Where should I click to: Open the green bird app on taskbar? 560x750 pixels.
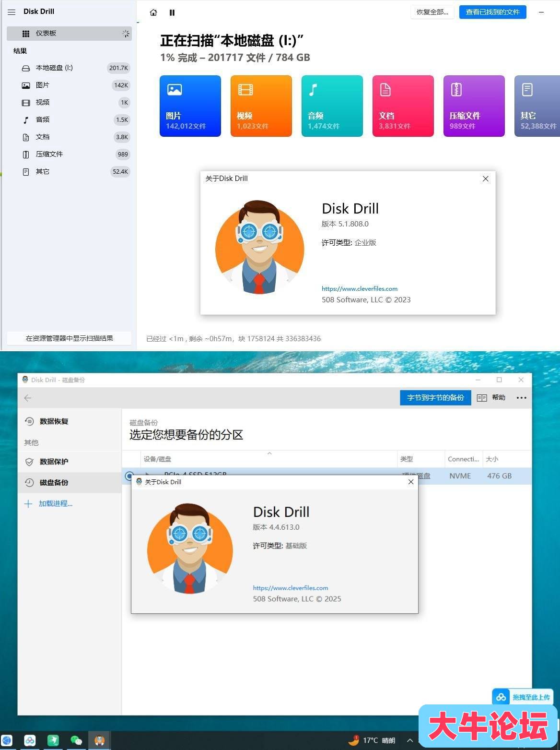pyautogui.click(x=53, y=740)
